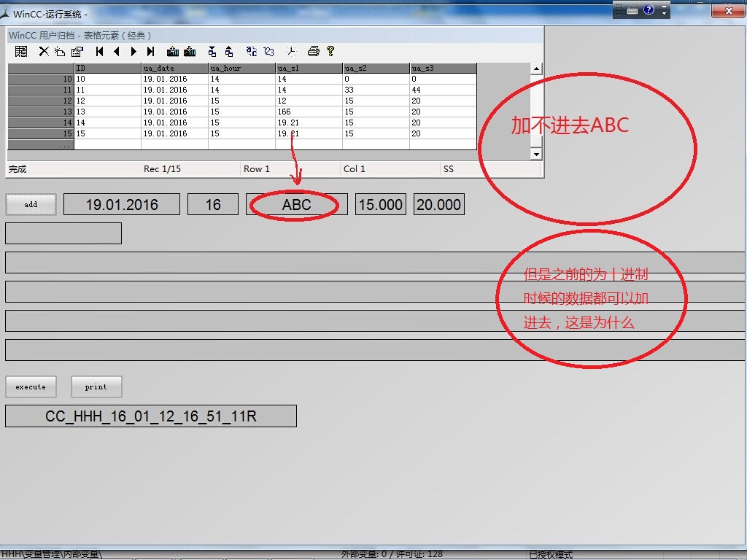Image resolution: width=747 pixels, height=560 pixels.
Task: Click the read tags (upload) toolbar icon
Action: pyautogui.click(x=173, y=52)
